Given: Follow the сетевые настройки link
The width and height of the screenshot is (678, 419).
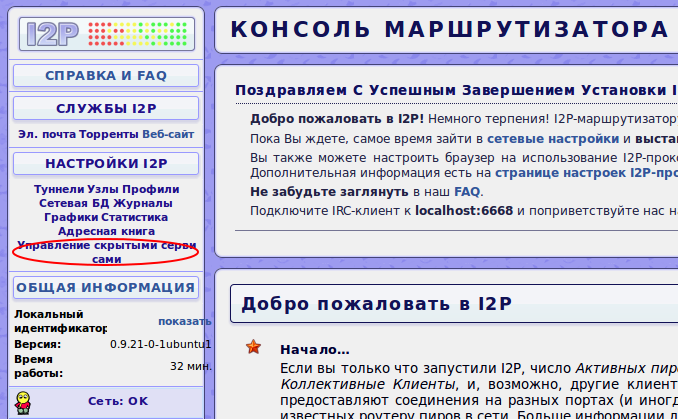Looking at the screenshot, I should click(553, 139).
